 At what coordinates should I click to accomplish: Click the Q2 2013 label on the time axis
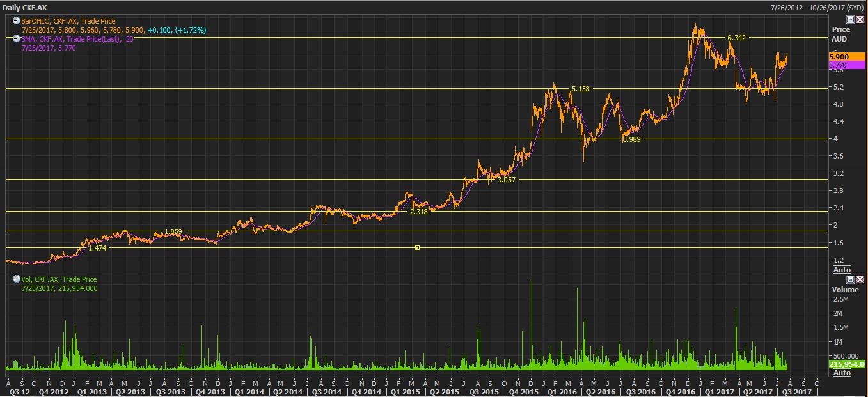pos(130,391)
